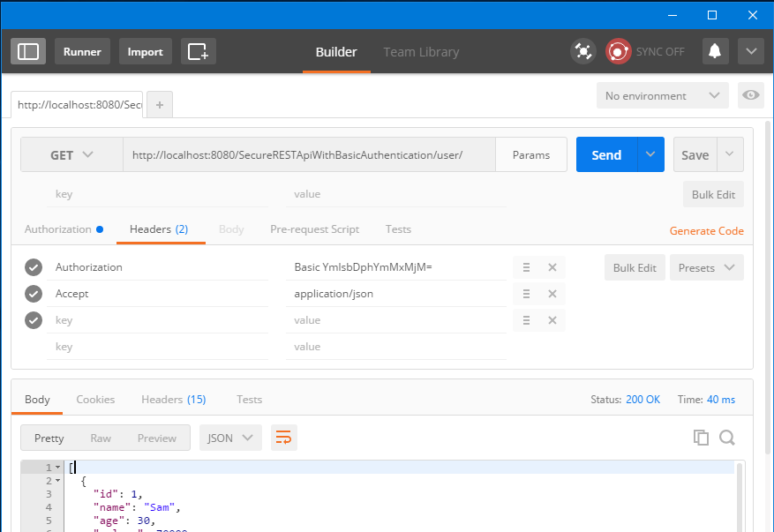Open the URL Params editor

pos(531,154)
